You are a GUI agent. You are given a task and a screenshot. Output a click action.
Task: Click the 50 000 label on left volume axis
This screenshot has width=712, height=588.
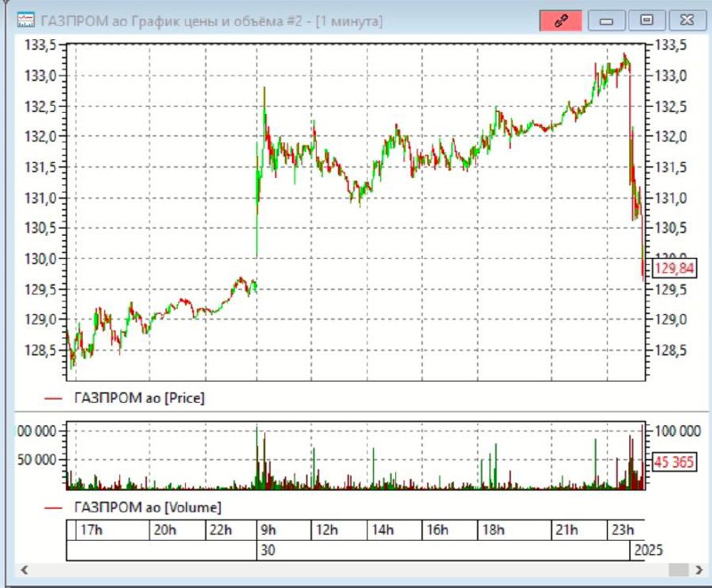pyautogui.click(x=36, y=459)
